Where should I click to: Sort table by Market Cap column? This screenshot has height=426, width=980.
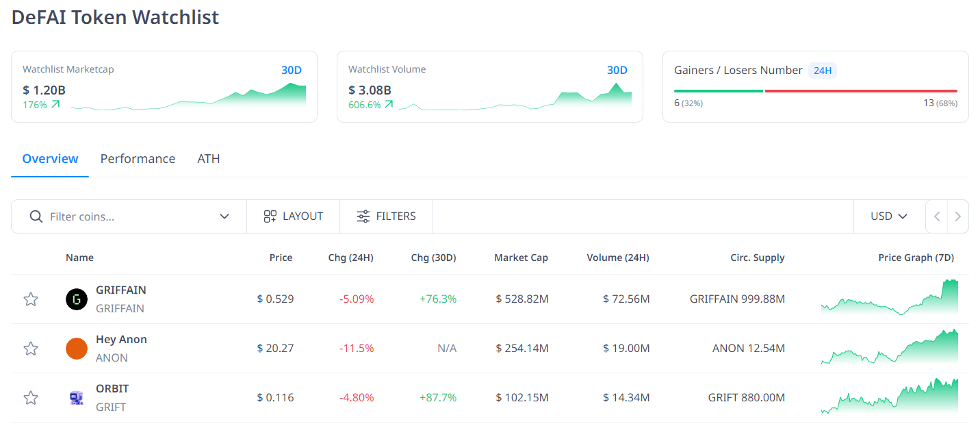pos(521,258)
